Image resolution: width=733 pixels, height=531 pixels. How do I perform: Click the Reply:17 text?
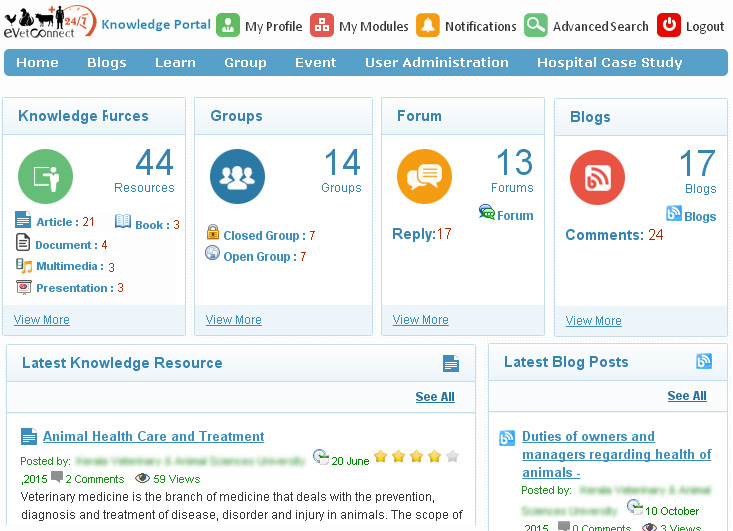pos(422,234)
